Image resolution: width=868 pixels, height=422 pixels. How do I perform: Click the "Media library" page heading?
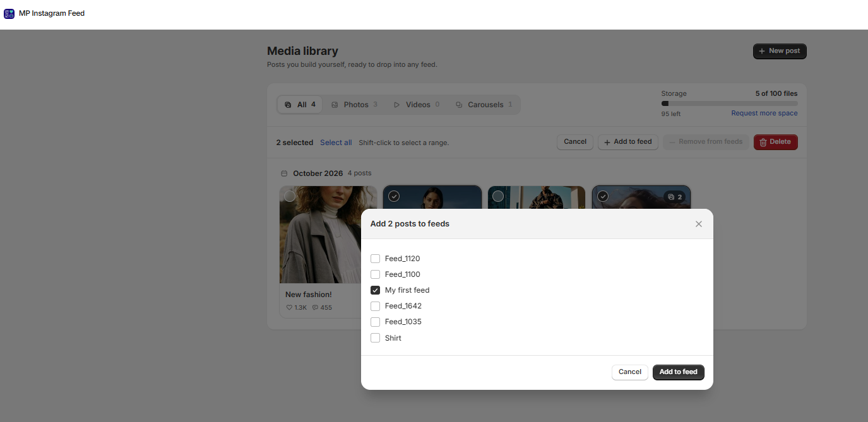[302, 51]
